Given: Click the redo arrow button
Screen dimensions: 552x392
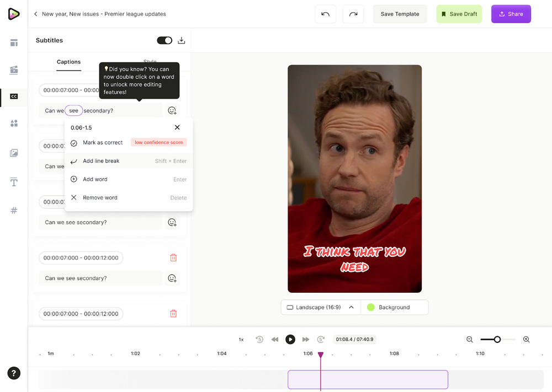Looking at the screenshot, I should tap(353, 14).
